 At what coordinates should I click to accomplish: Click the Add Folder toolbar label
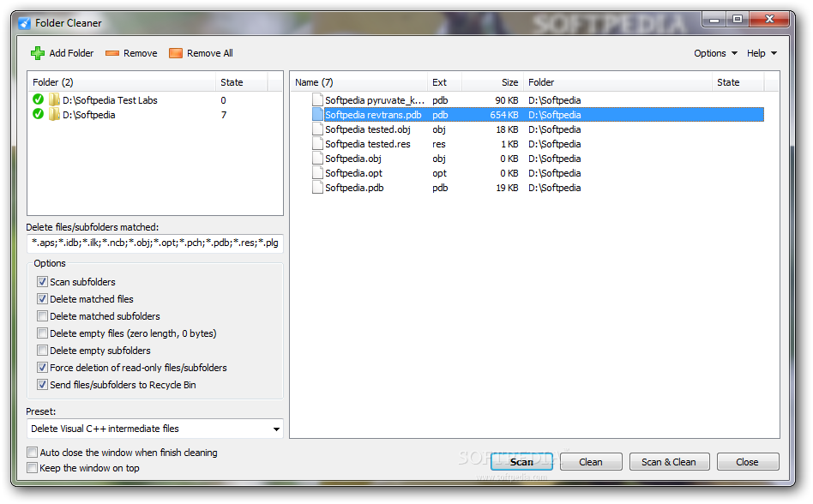pos(71,53)
